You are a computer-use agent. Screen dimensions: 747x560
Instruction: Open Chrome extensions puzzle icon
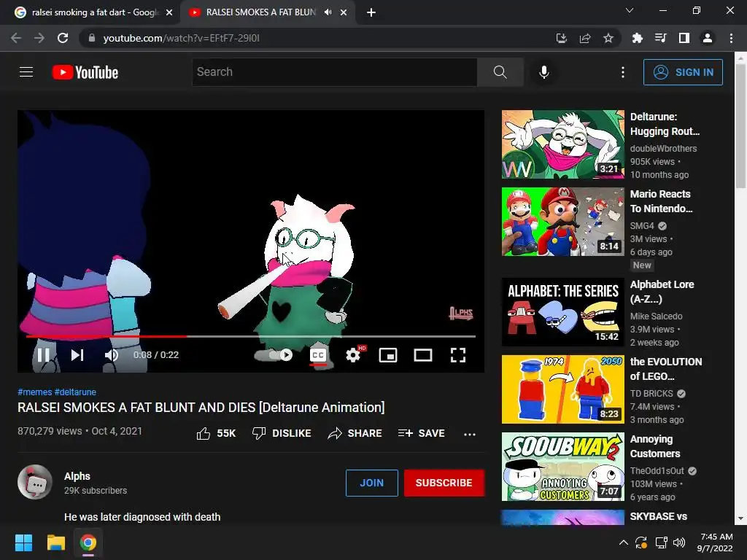[637, 38]
